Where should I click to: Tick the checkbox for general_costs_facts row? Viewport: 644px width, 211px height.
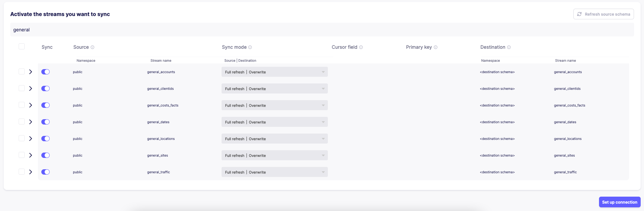click(x=22, y=105)
